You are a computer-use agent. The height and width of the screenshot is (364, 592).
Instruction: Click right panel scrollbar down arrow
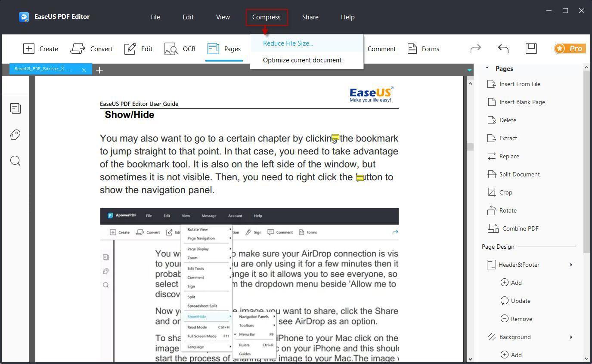(x=586, y=358)
